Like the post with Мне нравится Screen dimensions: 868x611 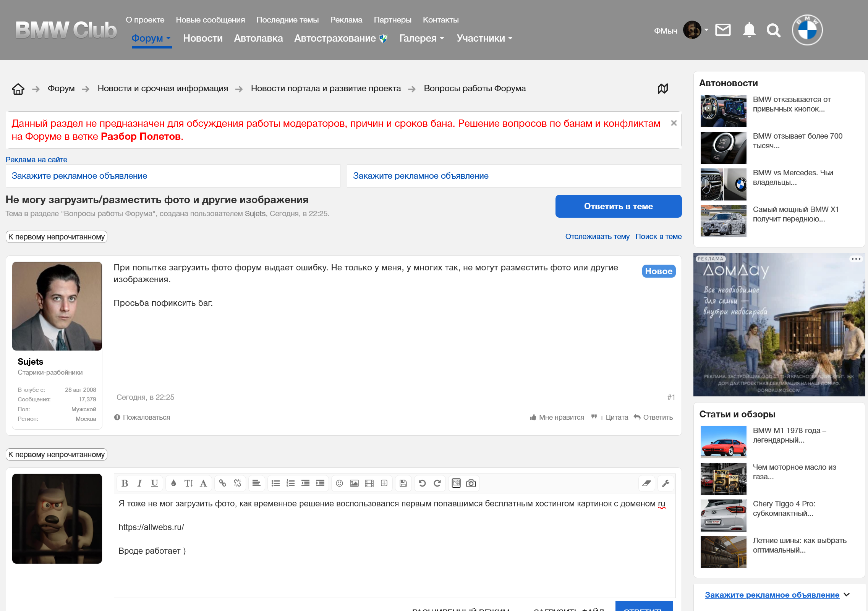pyautogui.click(x=557, y=417)
